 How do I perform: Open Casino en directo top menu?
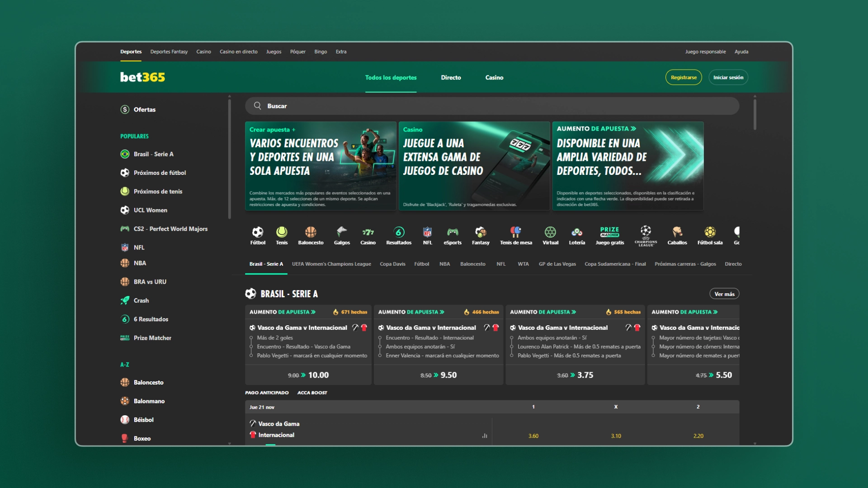tap(239, 52)
